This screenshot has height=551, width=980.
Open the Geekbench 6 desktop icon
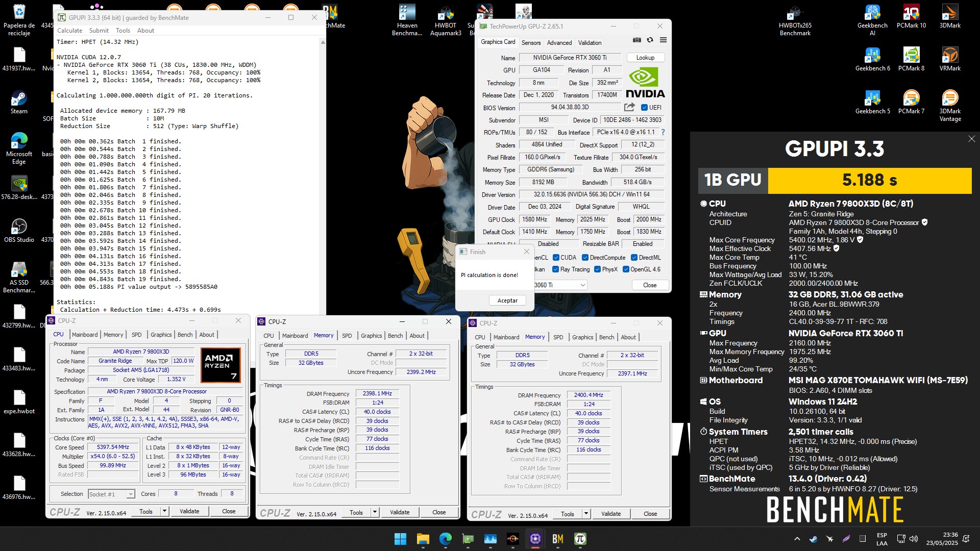[872, 59]
